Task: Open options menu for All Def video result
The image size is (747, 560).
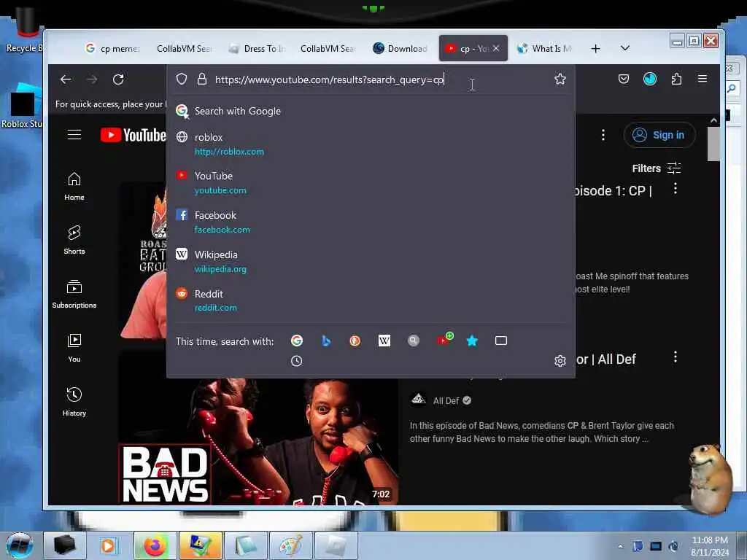Action: (x=675, y=357)
